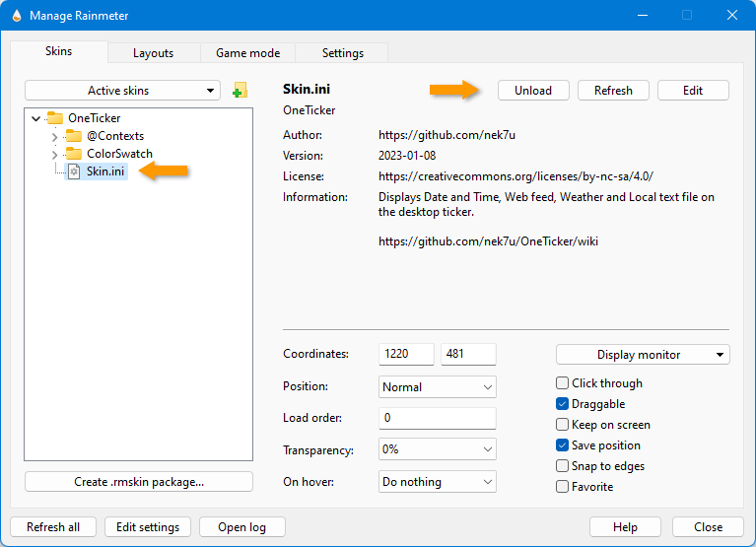Click the OneTicker folder icon
Image resolution: width=756 pixels, height=547 pixels.
pyautogui.click(x=55, y=118)
